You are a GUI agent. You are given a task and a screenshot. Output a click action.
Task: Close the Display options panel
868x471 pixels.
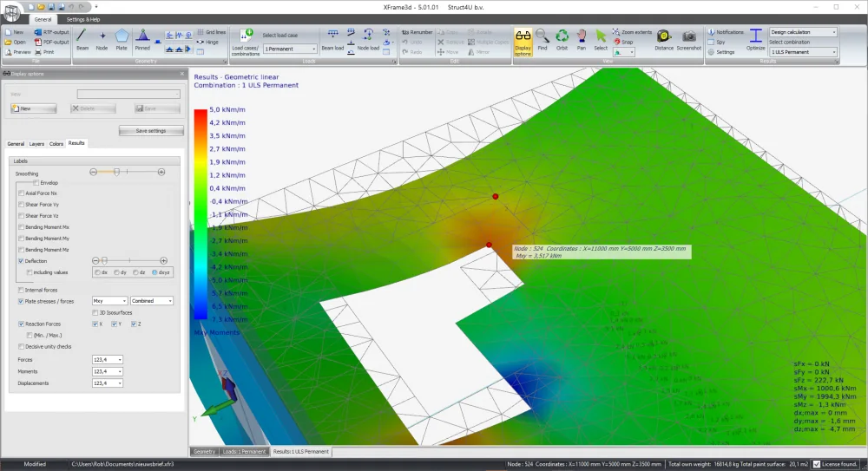181,74
